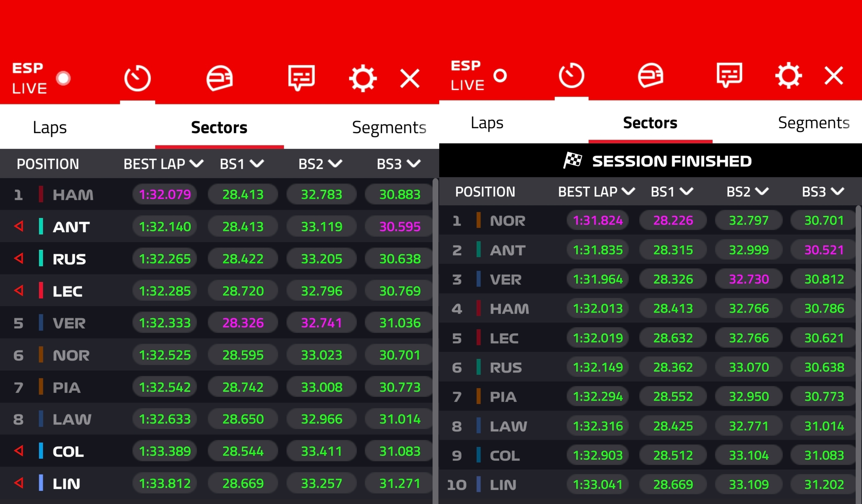Screen dimensions: 862x504
Task: Sort by BS1 chevron in right panel
Action: click(x=686, y=191)
